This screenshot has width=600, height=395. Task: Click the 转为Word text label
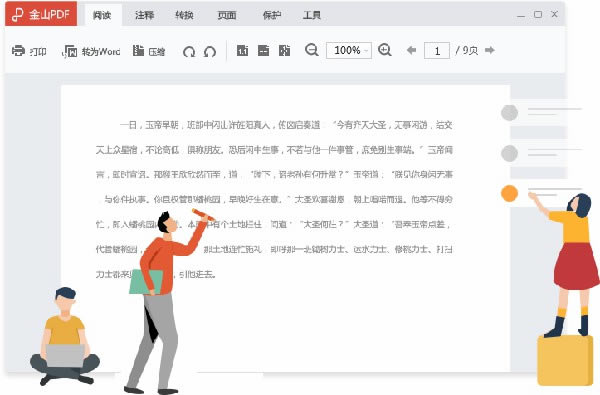click(x=101, y=51)
